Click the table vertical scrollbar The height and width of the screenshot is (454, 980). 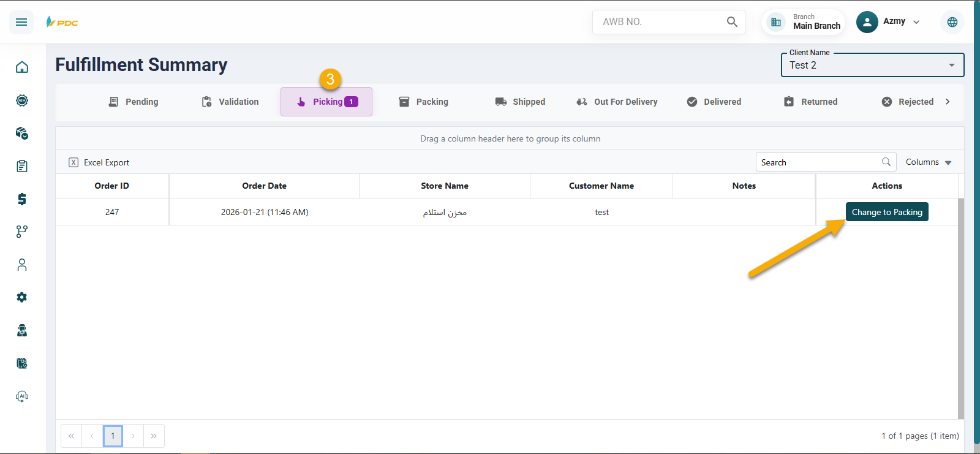point(961,309)
